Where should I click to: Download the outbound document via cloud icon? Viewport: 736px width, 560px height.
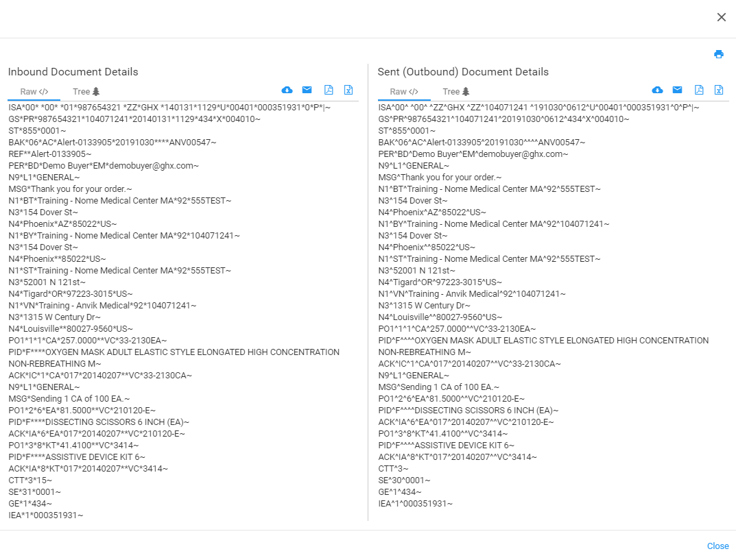(x=657, y=90)
